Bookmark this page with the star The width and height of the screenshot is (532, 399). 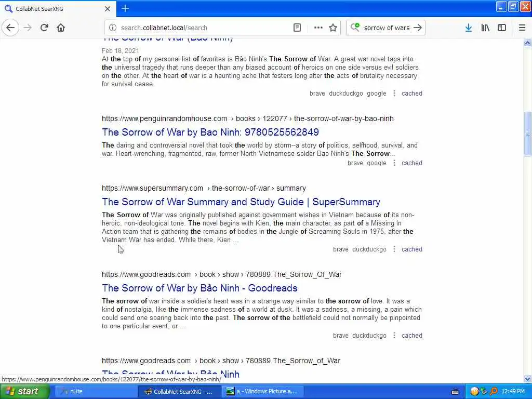click(x=333, y=28)
